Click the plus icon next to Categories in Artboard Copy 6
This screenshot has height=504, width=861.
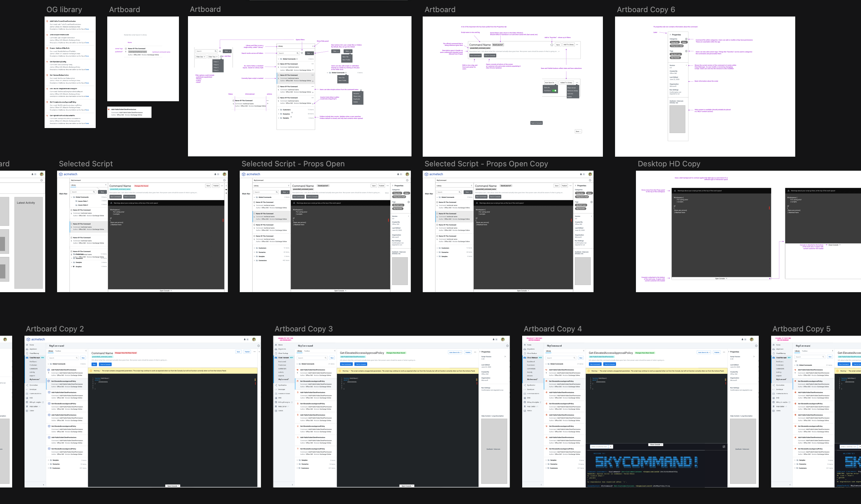(686, 39)
